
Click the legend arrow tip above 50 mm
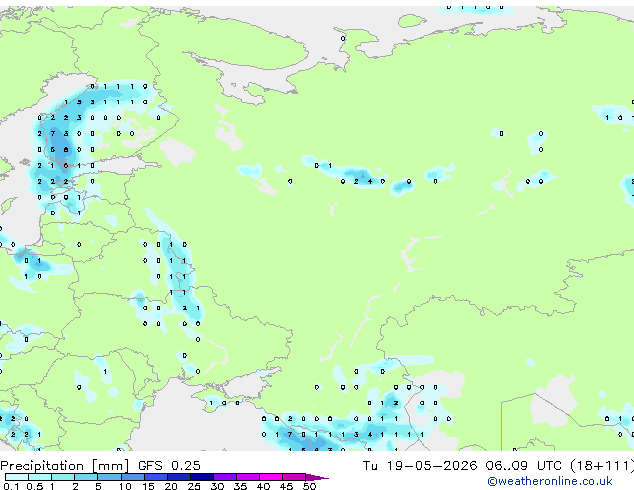317,477
